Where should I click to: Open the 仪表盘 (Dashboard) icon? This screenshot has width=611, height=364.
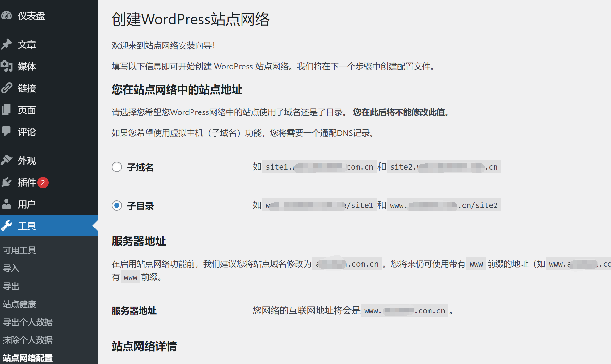tap(7, 15)
